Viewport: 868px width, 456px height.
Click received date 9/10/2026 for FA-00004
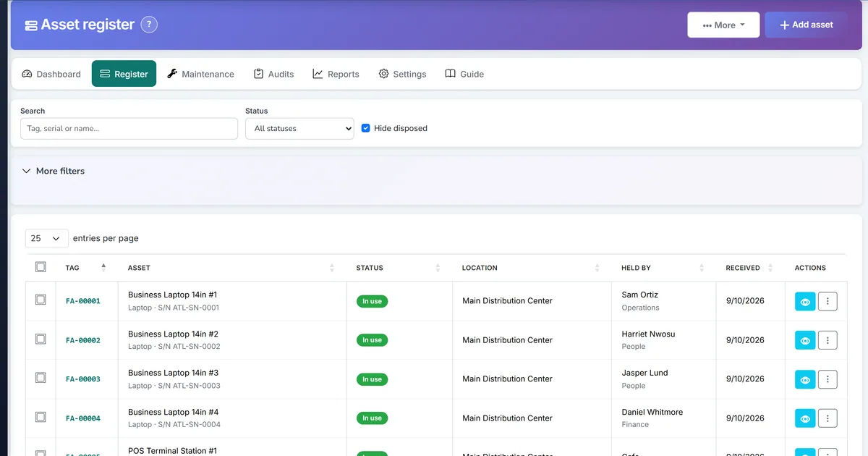tap(745, 418)
